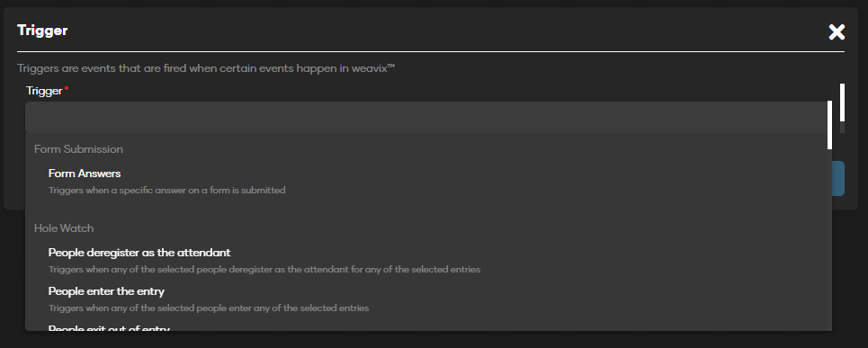This screenshot has width=868, height=348.
Task: Click the outer scrollbar track below its thumb
Action: click(843, 128)
